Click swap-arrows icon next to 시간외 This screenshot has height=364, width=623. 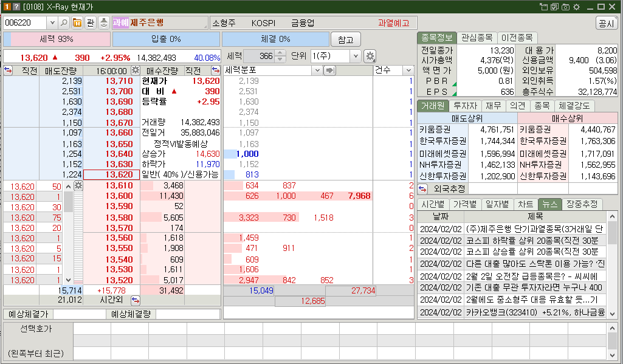(x=135, y=300)
